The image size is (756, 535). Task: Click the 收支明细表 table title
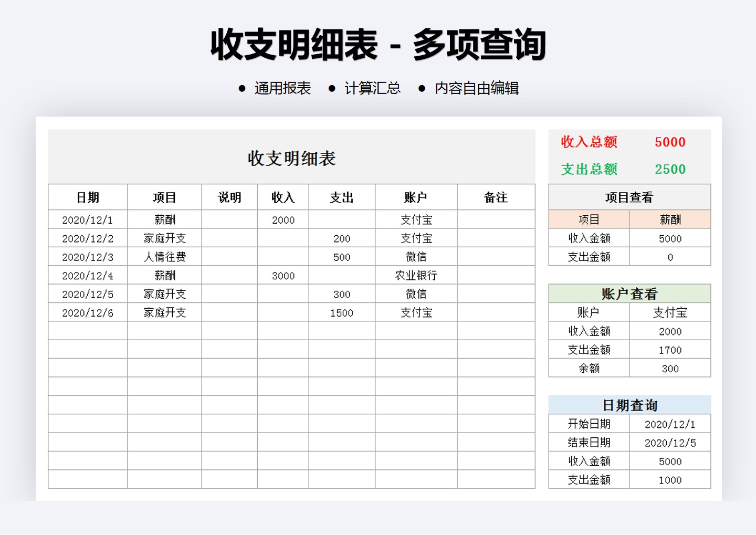click(292, 158)
